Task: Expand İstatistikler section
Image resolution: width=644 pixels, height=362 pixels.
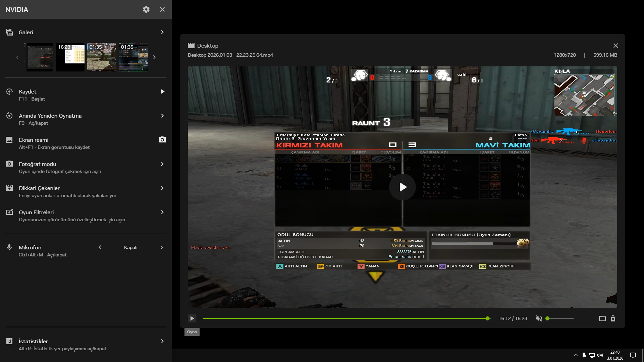Action: pyautogui.click(x=162, y=341)
